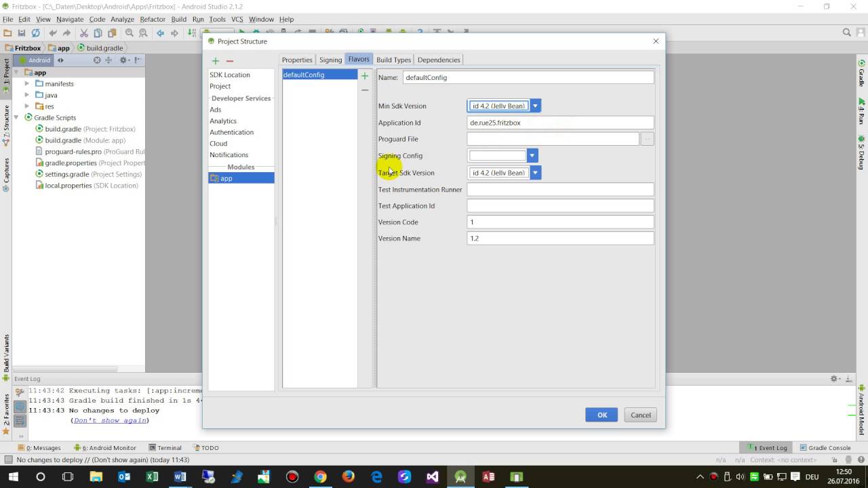
Task: Switch to the Dependencies tab
Action: [x=439, y=60]
